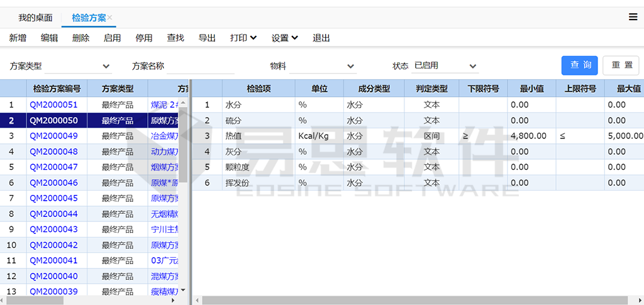Click 导出 in the toolbar
Viewport: 644px width, 305px height.
207,38
